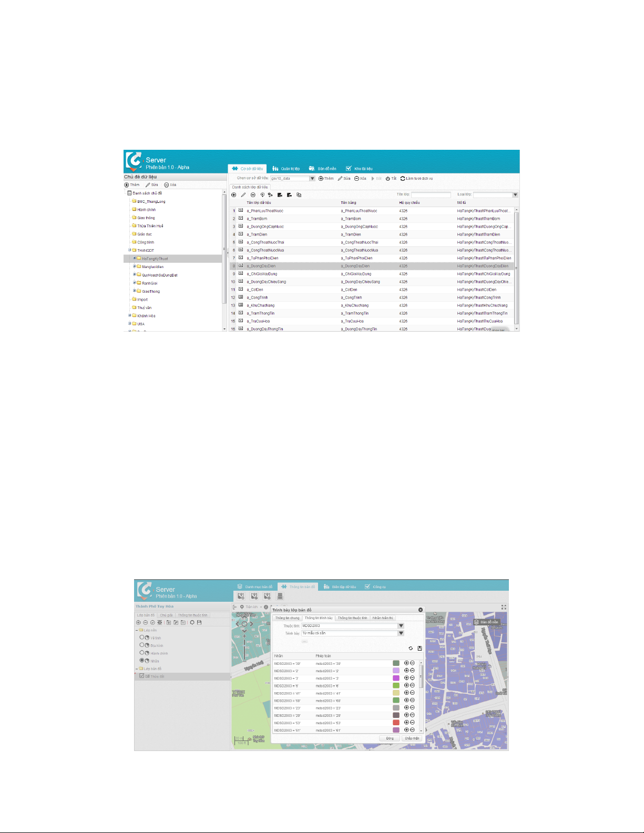
Task: Select the Hành chính base layer radio
Action: point(142,653)
